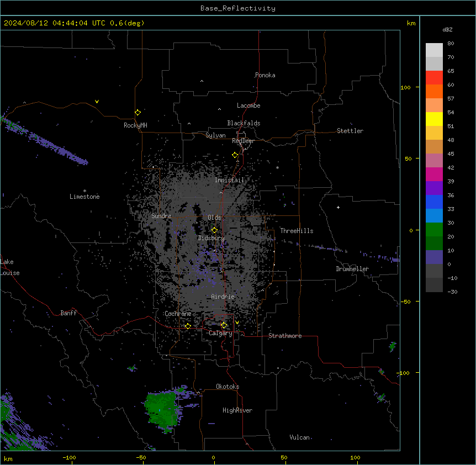The width and height of the screenshot is (476, 465).
Task: Select the blue 36-33 dBZ legend swatch
Action: pyautogui.click(x=434, y=202)
